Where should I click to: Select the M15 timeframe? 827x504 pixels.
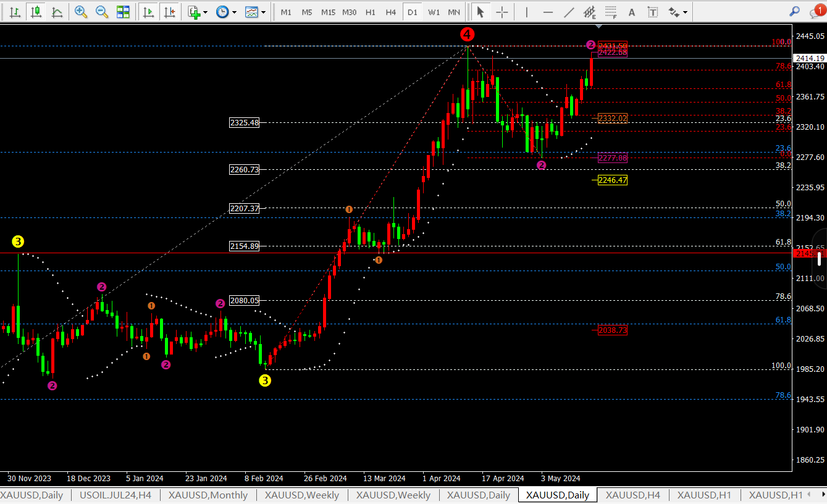point(328,12)
